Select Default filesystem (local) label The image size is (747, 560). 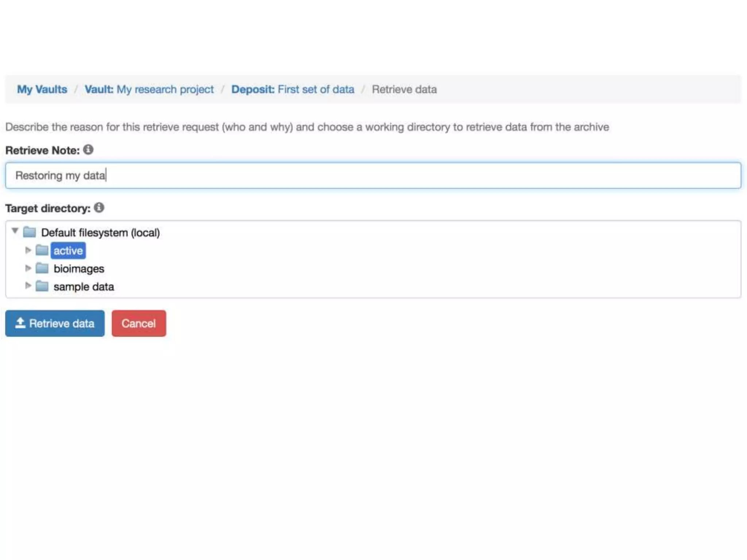pos(100,233)
